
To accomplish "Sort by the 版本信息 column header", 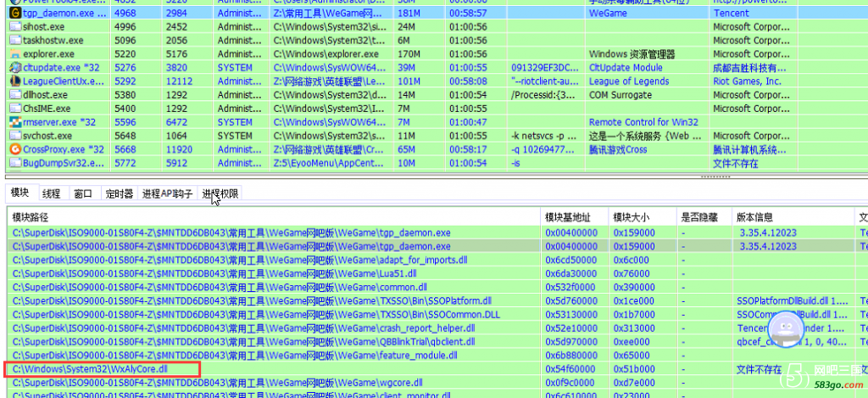I will tap(793, 216).
